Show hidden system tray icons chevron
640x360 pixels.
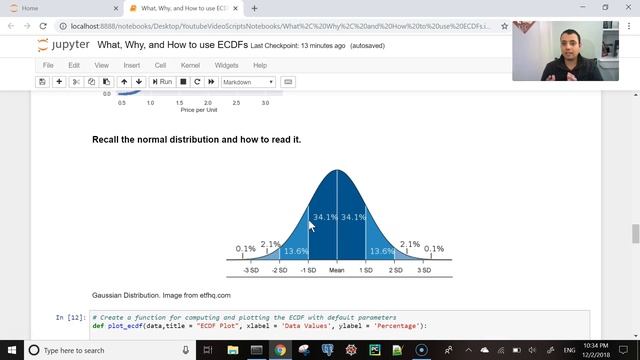[x=468, y=350]
